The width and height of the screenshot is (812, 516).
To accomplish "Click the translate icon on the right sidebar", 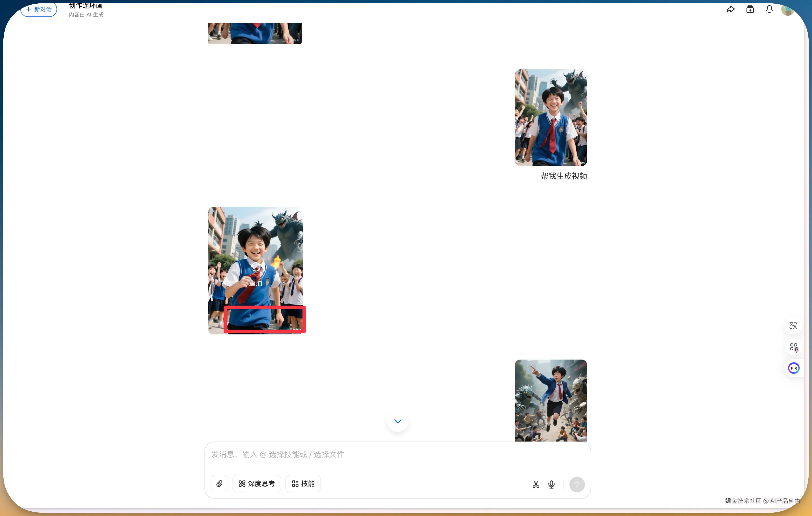I will [x=793, y=326].
